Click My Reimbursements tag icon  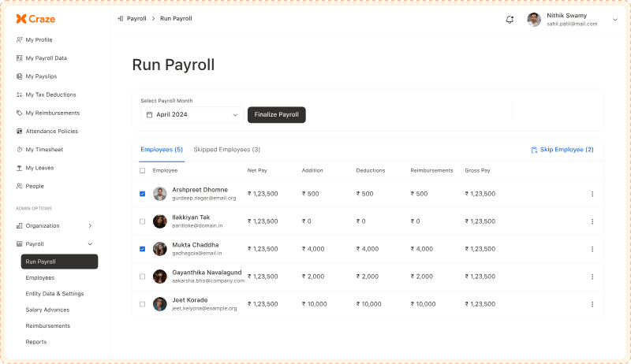tap(19, 113)
